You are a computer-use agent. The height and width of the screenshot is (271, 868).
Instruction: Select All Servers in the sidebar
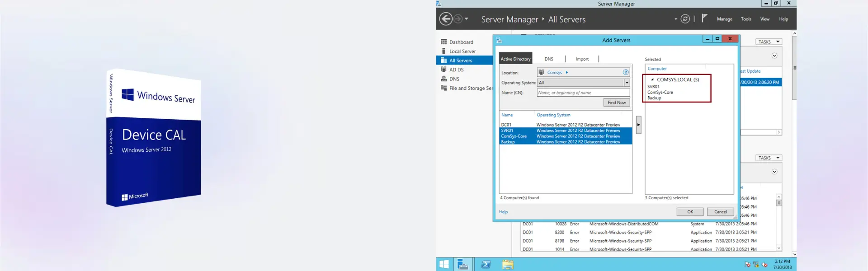(465, 61)
